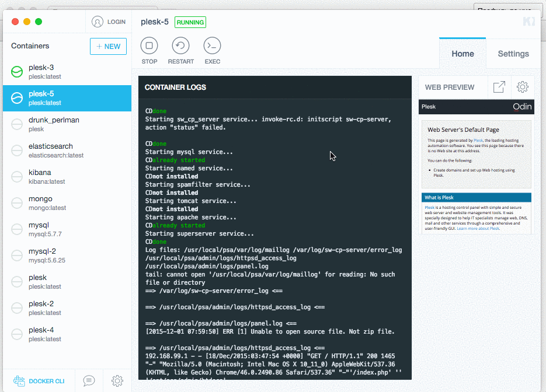Open the feedback chat bubble icon
546x392 pixels.
89,380
